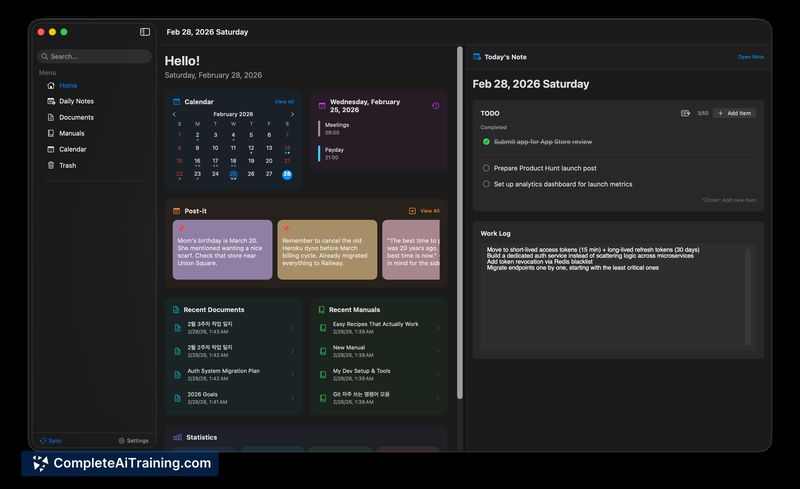
Task: Check off Prepare Product Hunt launch post
Action: pos(486,168)
